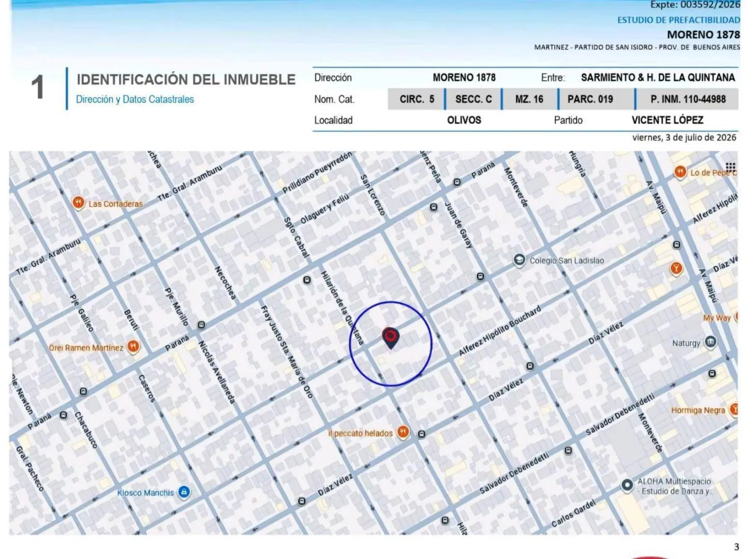Click the bus stop icon beside Chacabuco label
Image resolution: width=756 pixels, height=559 pixels.
64,415
